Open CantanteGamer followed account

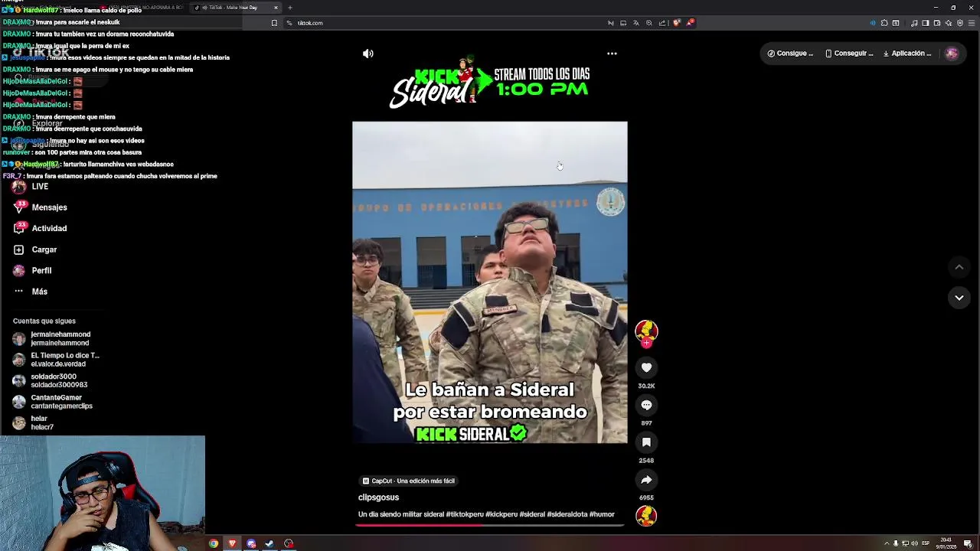click(x=53, y=402)
